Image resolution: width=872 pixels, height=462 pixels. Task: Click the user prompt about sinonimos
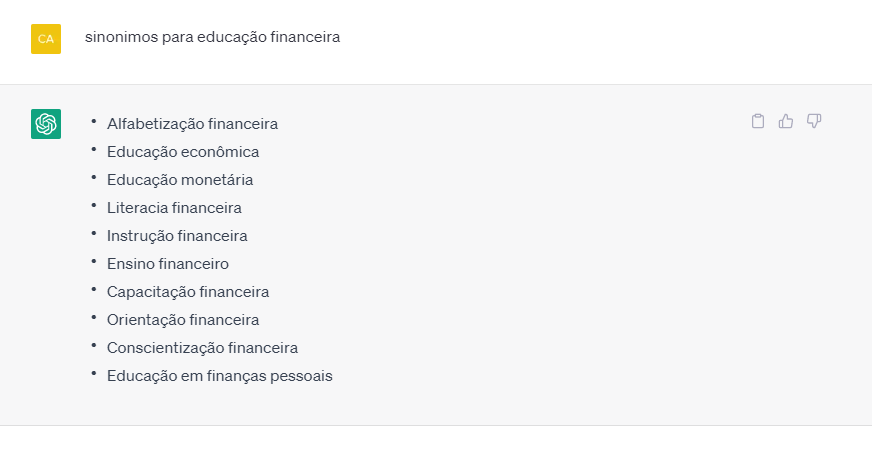212,37
